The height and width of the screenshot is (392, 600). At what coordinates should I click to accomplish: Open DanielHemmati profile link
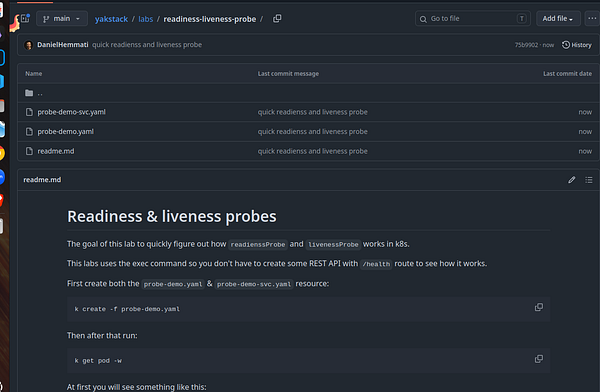(63, 45)
